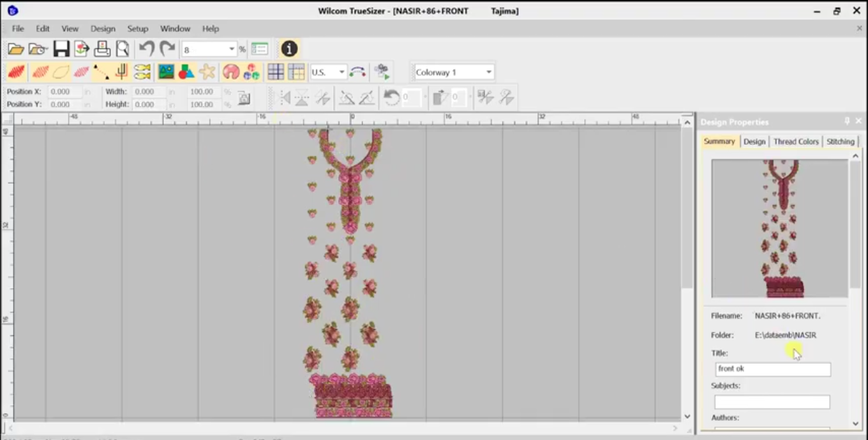
Task: Click the Show Hoop pink icon
Action: click(x=231, y=72)
